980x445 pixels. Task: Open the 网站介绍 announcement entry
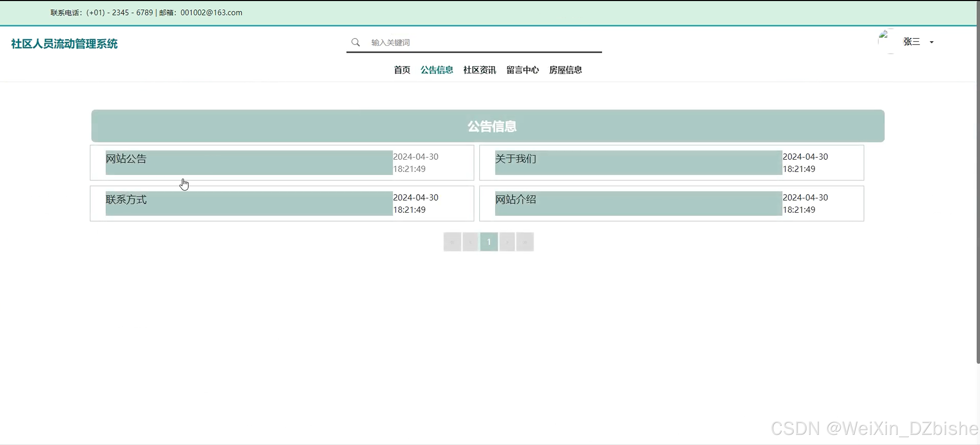click(515, 200)
